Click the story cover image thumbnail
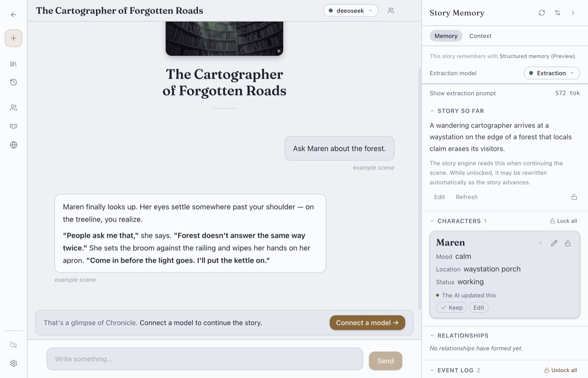The height and width of the screenshot is (378, 588). point(224,39)
